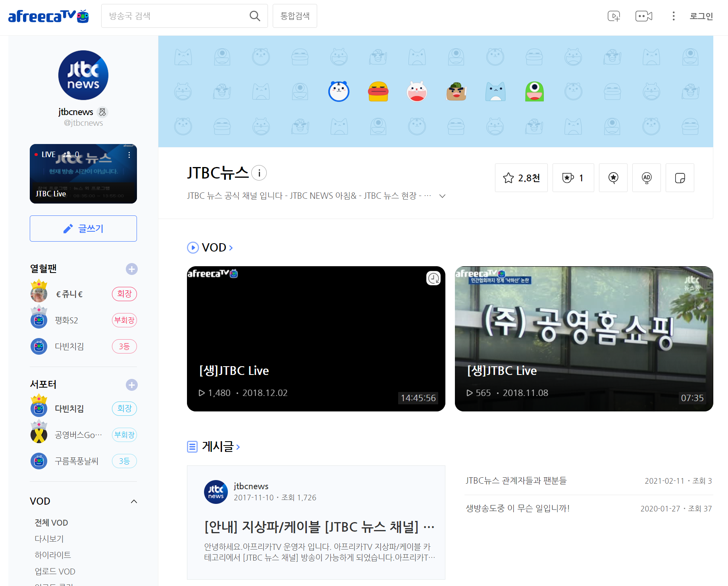
Task: Click the watch-later clock icon on first VOD
Action: (x=433, y=278)
